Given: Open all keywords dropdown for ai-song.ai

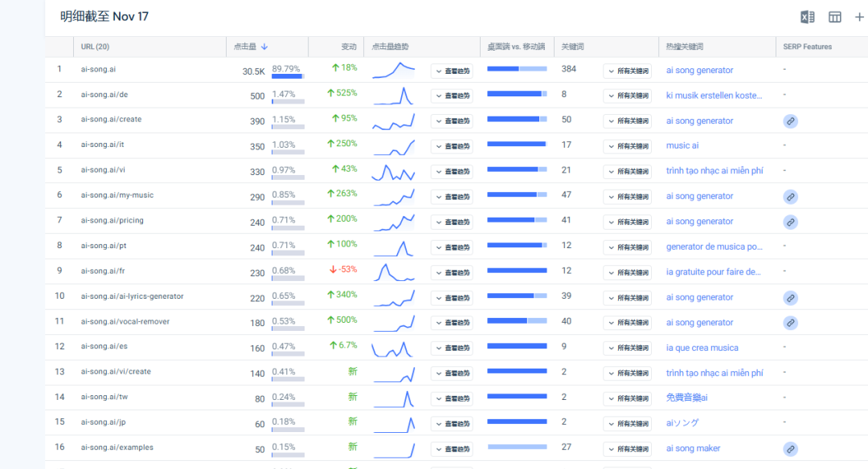Looking at the screenshot, I should (627, 71).
